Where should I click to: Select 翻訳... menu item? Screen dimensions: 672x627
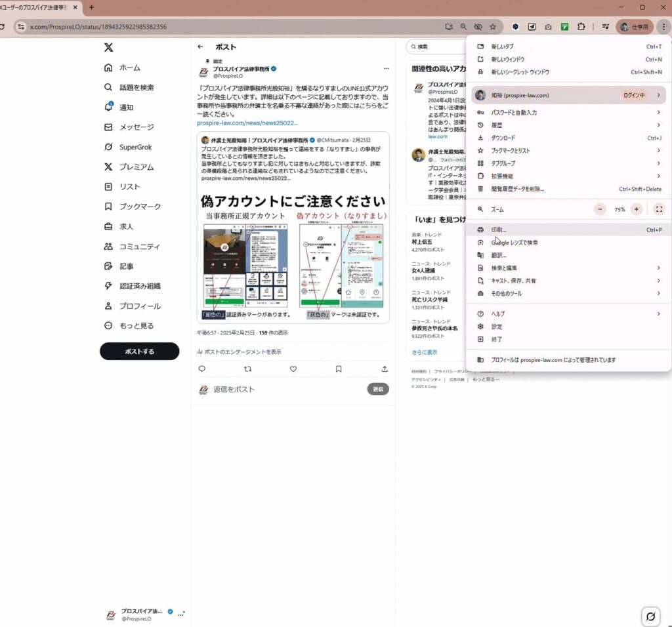[568, 255]
